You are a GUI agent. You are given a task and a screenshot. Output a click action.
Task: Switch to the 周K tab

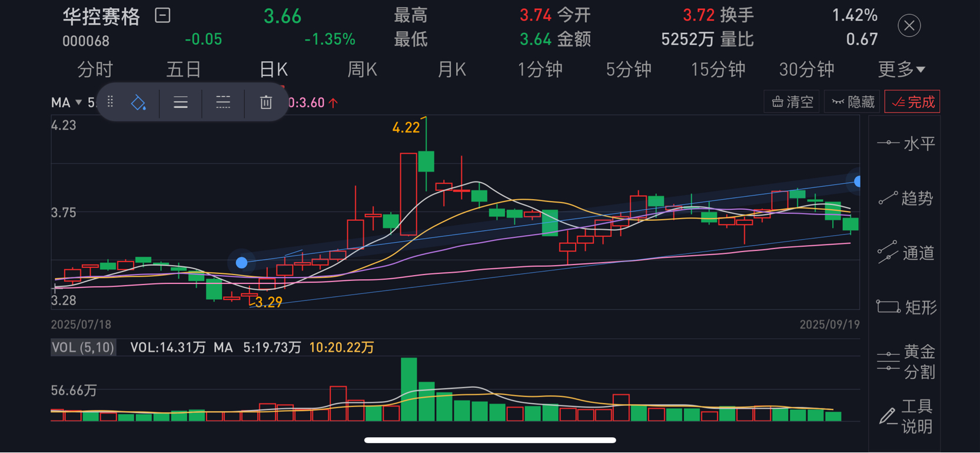[362, 70]
